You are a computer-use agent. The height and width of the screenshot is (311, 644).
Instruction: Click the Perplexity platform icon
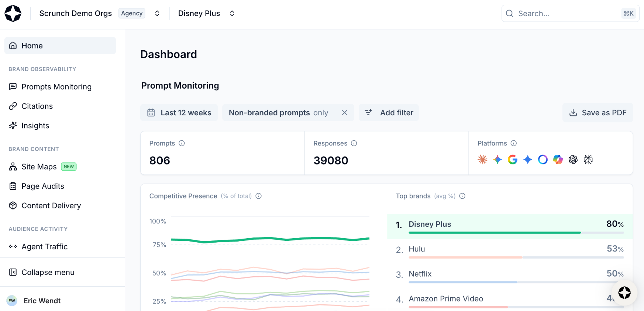click(588, 160)
